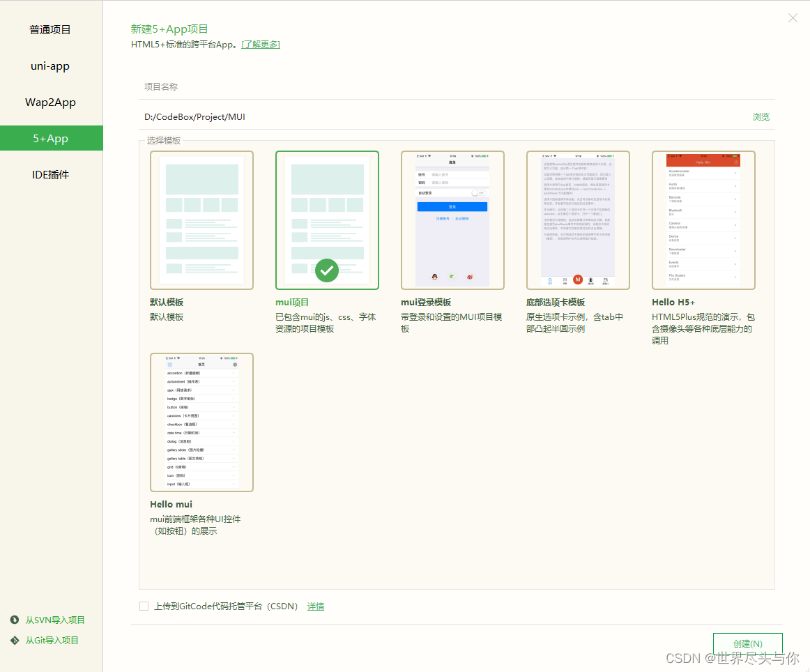Viewport: 810px width, 672px height.
Task: Switch to the uni-app project type
Action: click(x=49, y=66)
